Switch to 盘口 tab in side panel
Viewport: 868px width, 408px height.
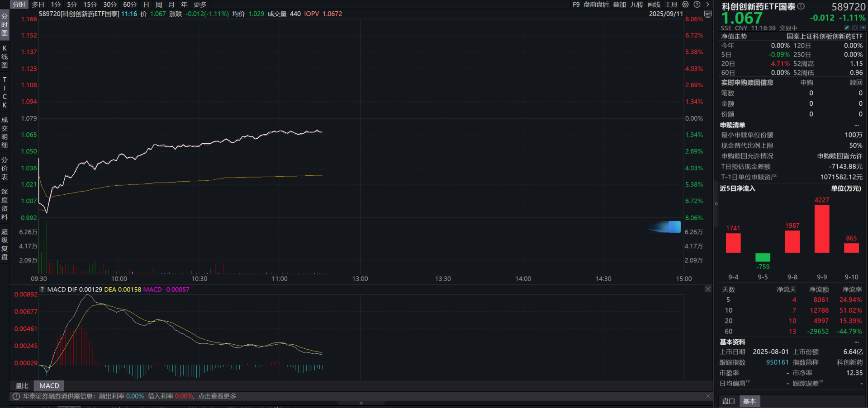click(x=728, y=401)
